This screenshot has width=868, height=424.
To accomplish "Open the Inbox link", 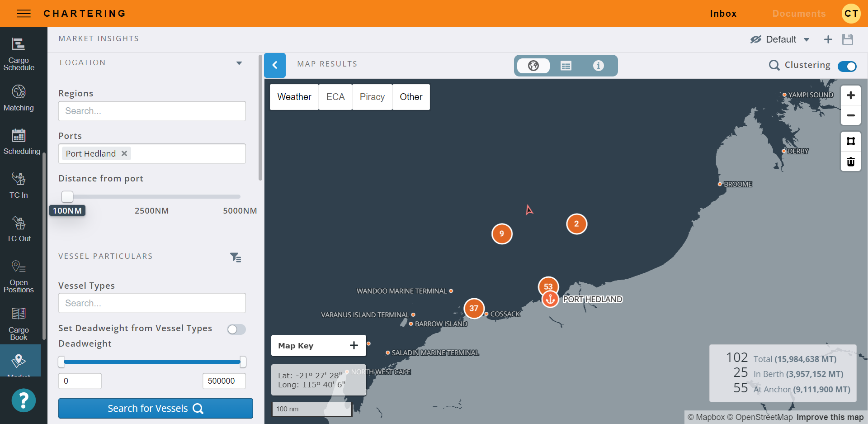I will tap(723, 14).
